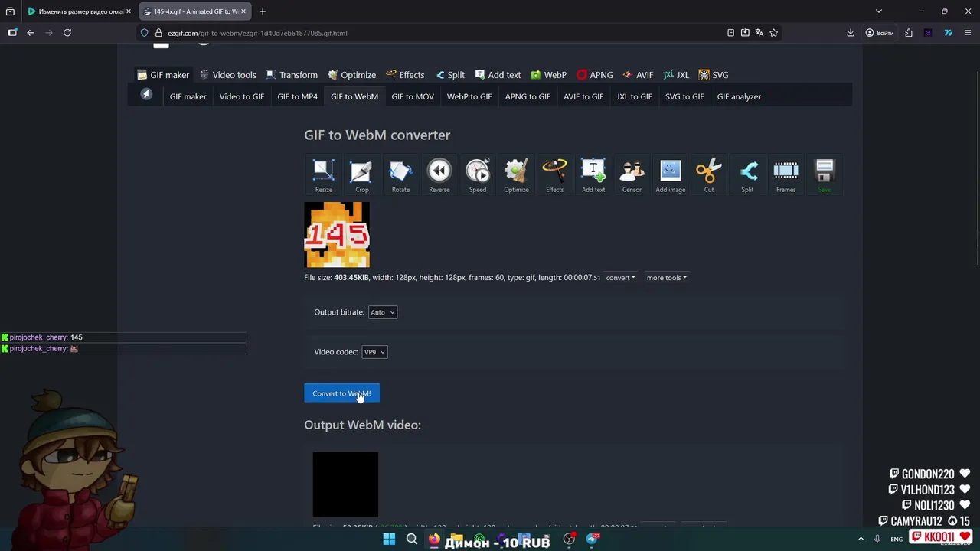Click the black output WebM video preview
980x551 pixels.
[345, 484]
